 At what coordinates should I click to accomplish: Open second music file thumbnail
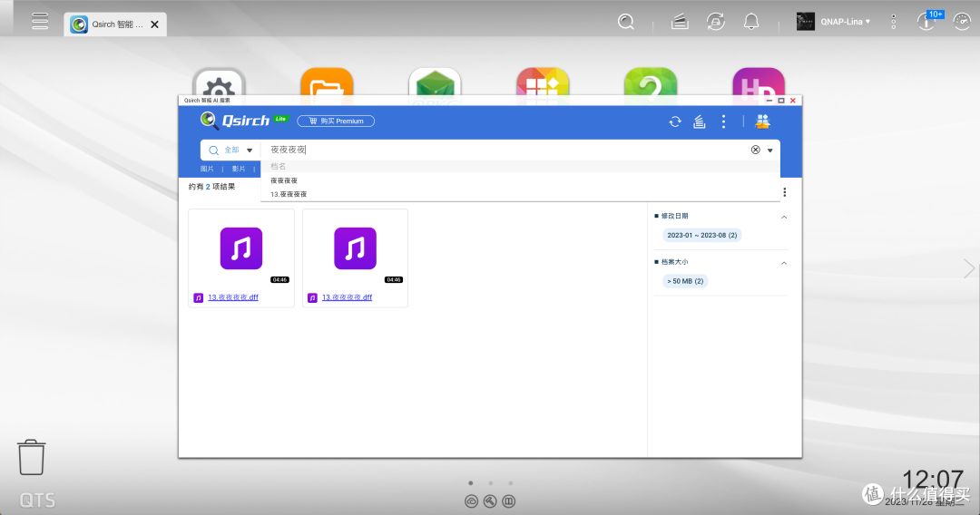355,248
